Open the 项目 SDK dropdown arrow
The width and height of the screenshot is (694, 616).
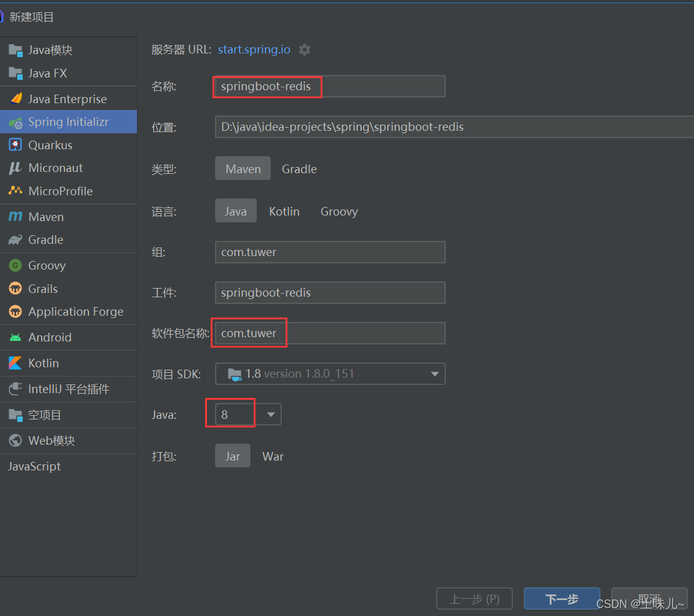[435, 374]
